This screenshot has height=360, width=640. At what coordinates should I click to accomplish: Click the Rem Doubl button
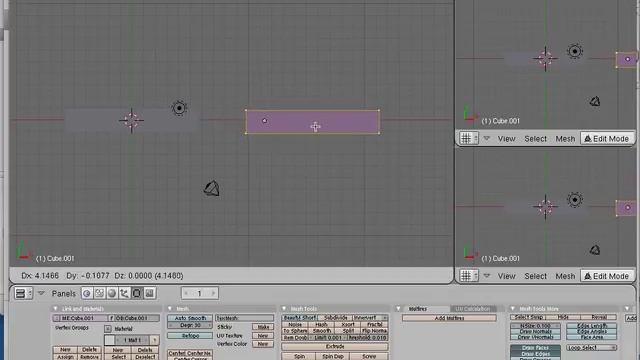tap(296, 338)
